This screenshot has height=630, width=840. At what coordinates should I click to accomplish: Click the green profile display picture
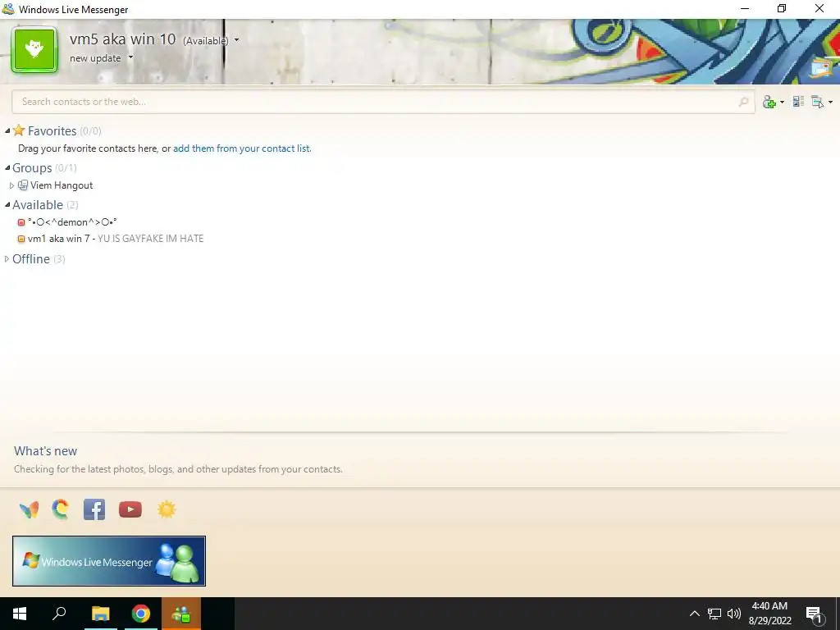pyautogui.click(x=34, y=49)
